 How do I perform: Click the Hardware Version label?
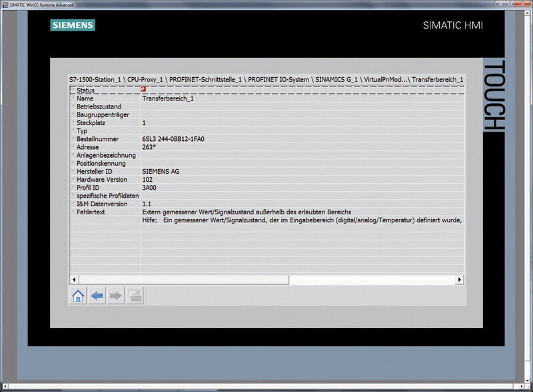[102, 180]
